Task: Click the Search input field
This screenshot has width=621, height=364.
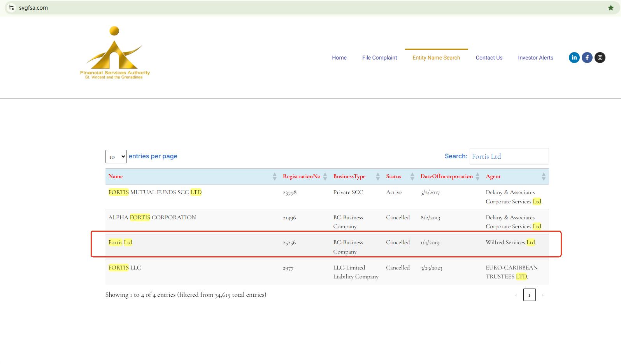Action: click(x=509, y=156)
